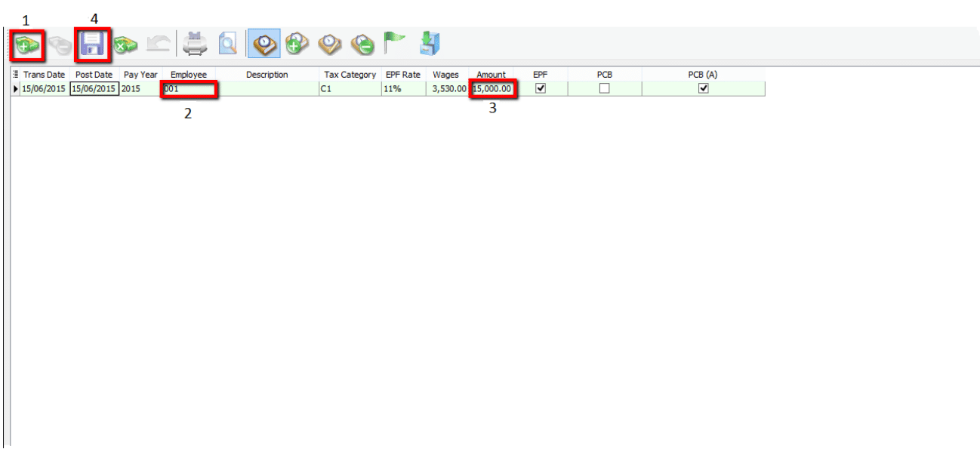
Task: Click the green Cancel record icon
Action: pyautogui.click(x=125, y=45)
